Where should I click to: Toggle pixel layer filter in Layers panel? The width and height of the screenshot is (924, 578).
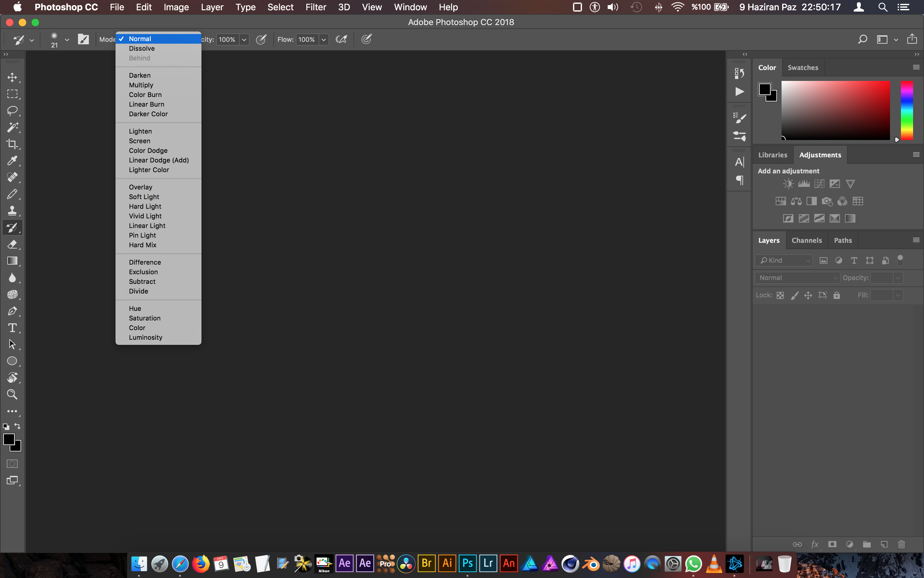(x=824, y=260)
